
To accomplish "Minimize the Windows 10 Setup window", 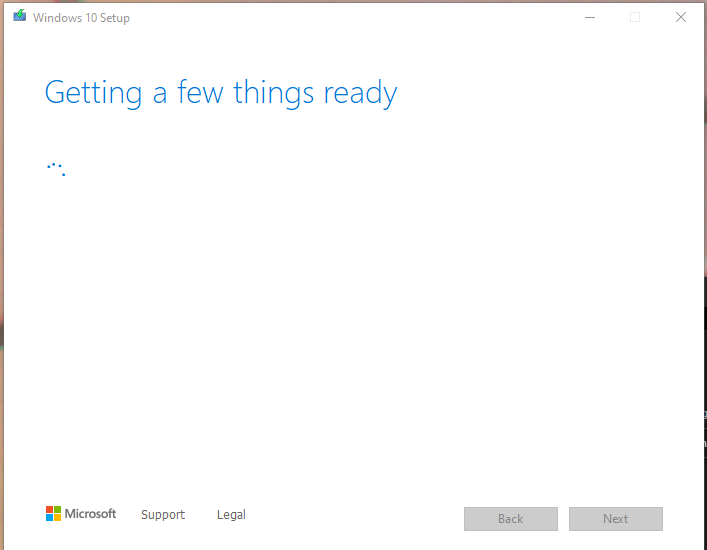I will (x=590, y=18).
